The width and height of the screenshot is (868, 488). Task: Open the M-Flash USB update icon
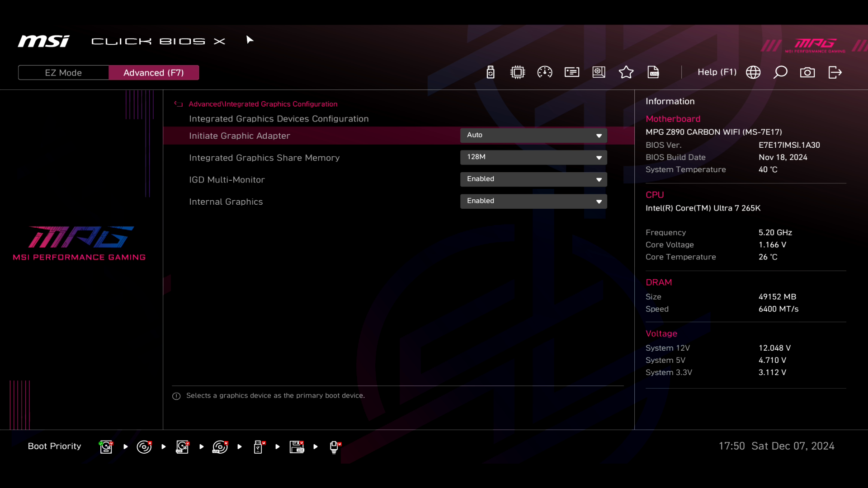(491, 72)
